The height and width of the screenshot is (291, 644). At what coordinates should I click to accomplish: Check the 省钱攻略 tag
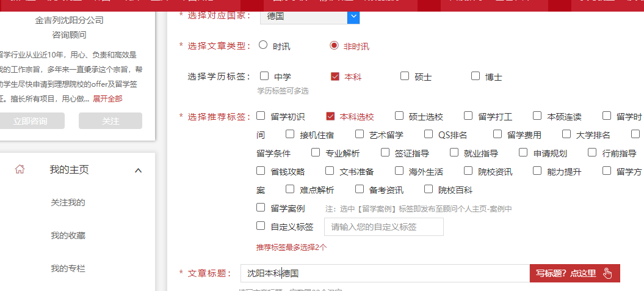tap(261, 171)
